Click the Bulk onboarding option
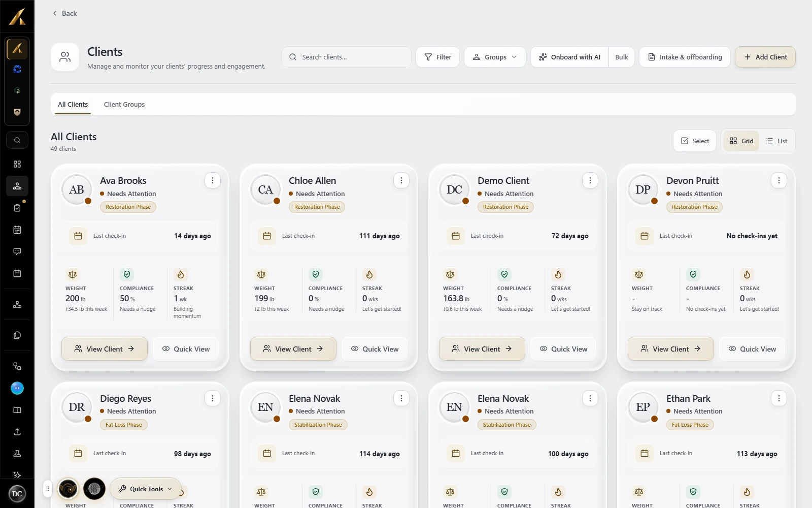 622,57
